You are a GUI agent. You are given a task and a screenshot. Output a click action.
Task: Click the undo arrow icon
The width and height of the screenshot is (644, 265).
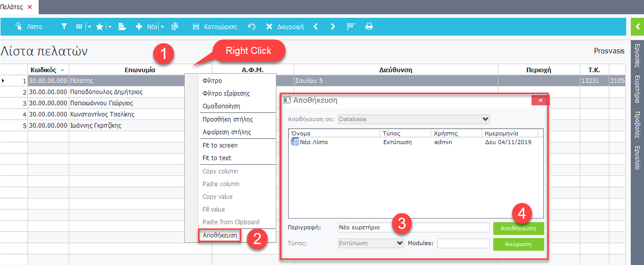pos(251,26)
